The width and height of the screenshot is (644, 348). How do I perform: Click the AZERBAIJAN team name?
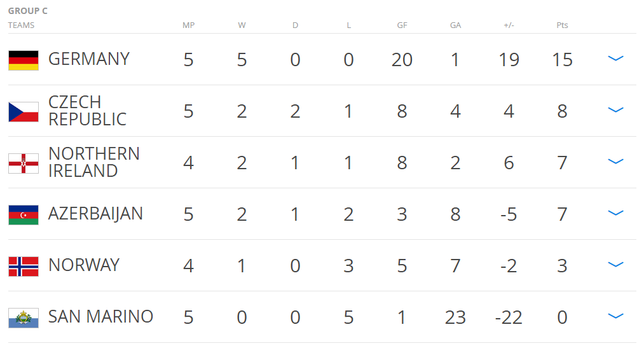[x=95, y=214]
